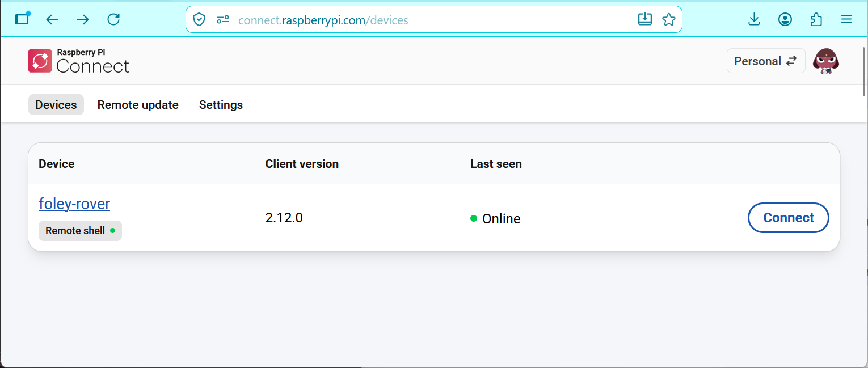This screenshot has height=368, width=868.
Task: Open the browser hamburger menu
Action: [846, 20]
